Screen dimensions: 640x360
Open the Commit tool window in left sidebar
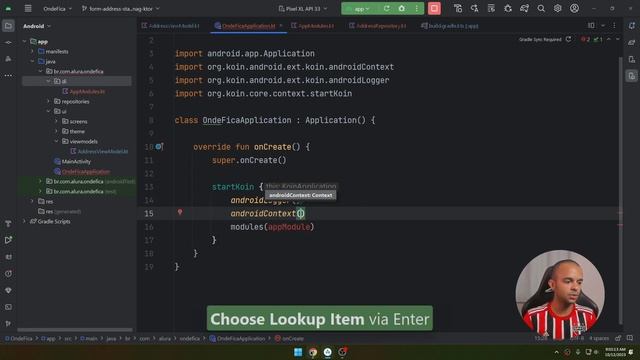[x=8, y=42]
